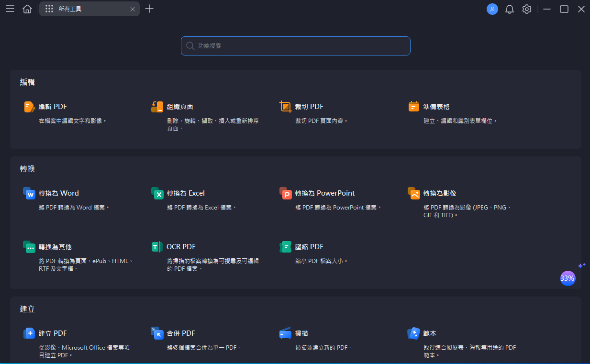This screenshot has height=364, width=590.
Task: Open the 編輯 PDF tool label
Action: click(53, 107)
